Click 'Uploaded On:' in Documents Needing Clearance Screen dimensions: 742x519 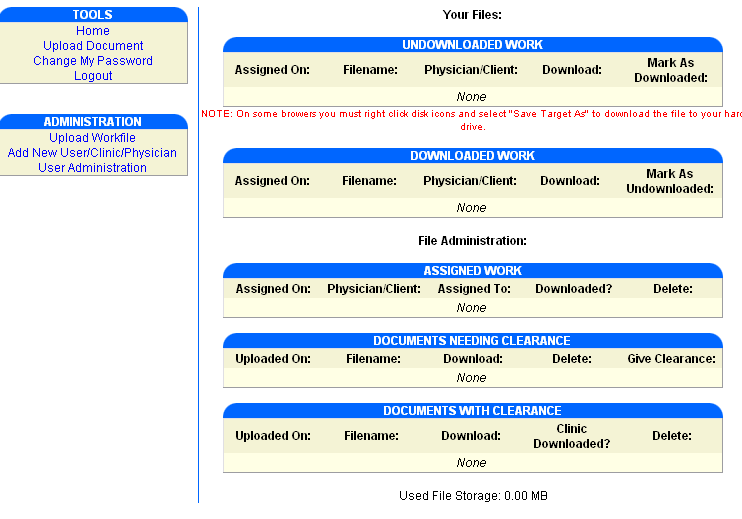click(273, 359)
